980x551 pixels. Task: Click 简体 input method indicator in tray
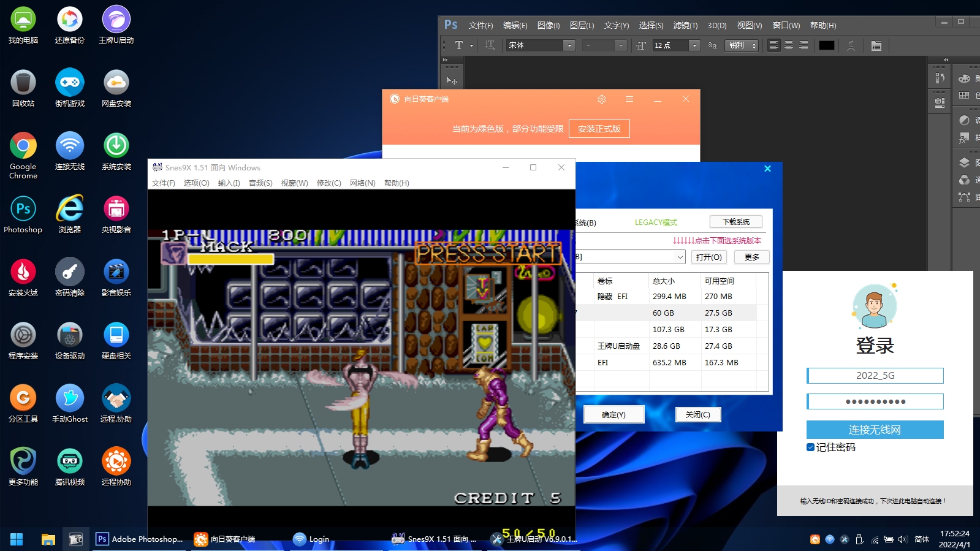click(921, 539)
